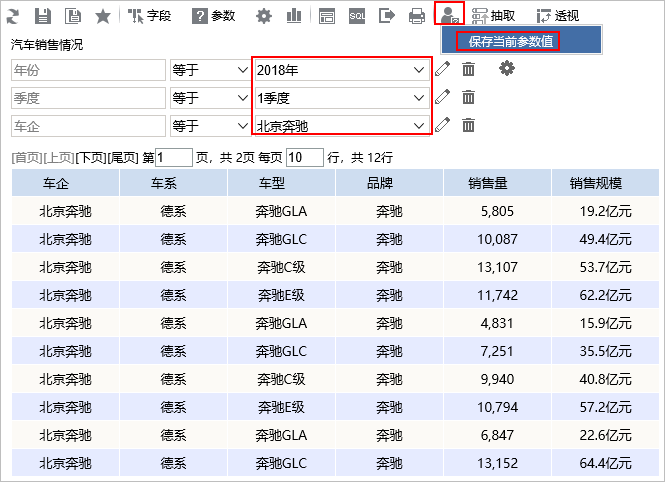This screenshot has width=665, height=482.
Task: Edit the 季度 condition with pencil icon
Action: 442,97
